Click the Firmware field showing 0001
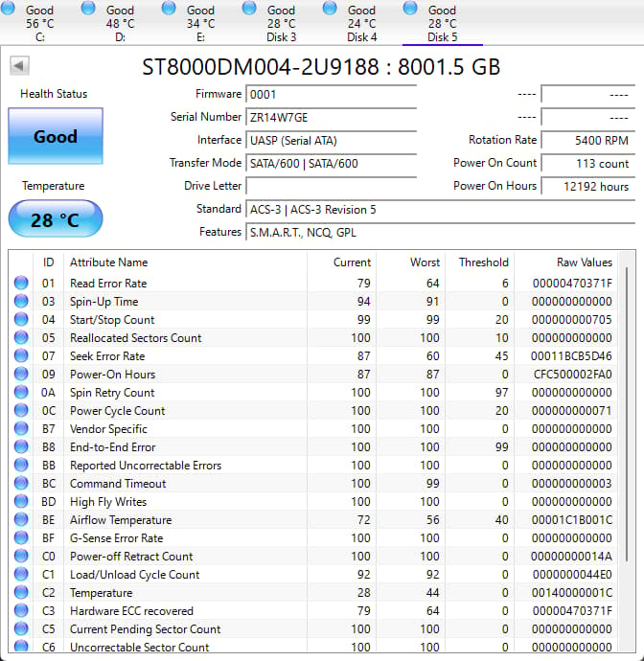644x661 pixels. [x=331, y=95]
